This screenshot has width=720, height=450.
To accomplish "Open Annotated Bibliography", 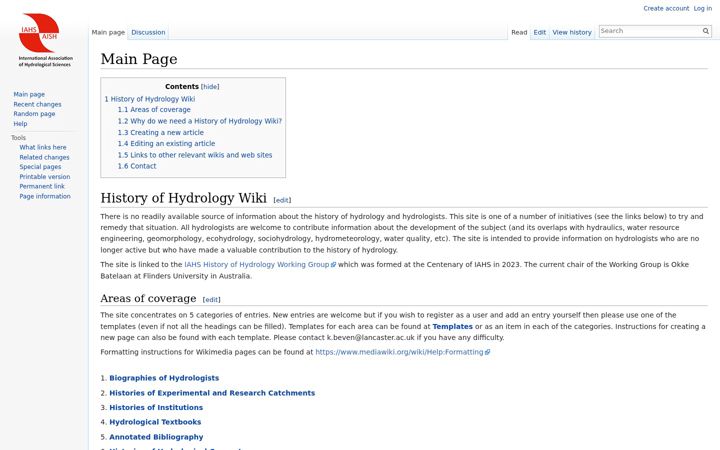I will point(156,437).
